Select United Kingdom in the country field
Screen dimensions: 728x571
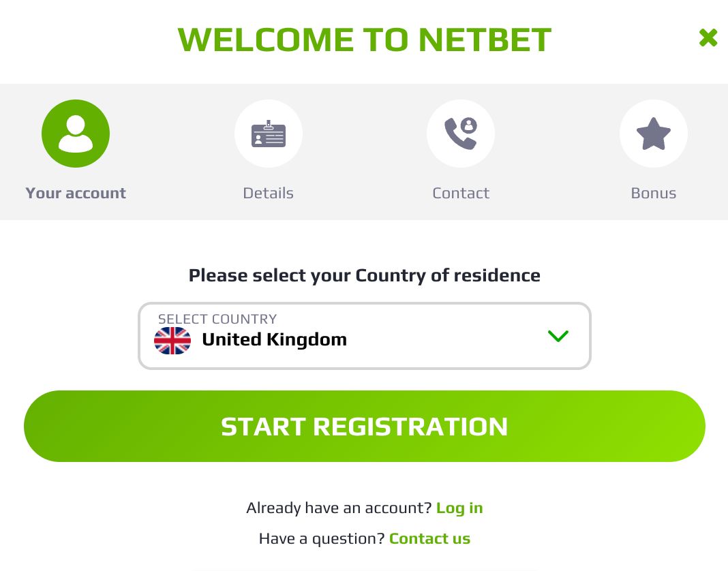click(x=274, y=339)
